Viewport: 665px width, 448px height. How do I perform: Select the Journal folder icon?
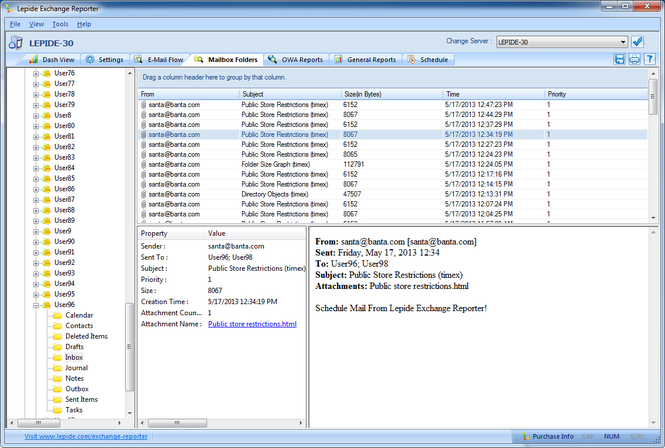pyautogui.click(x=57, y=368)
